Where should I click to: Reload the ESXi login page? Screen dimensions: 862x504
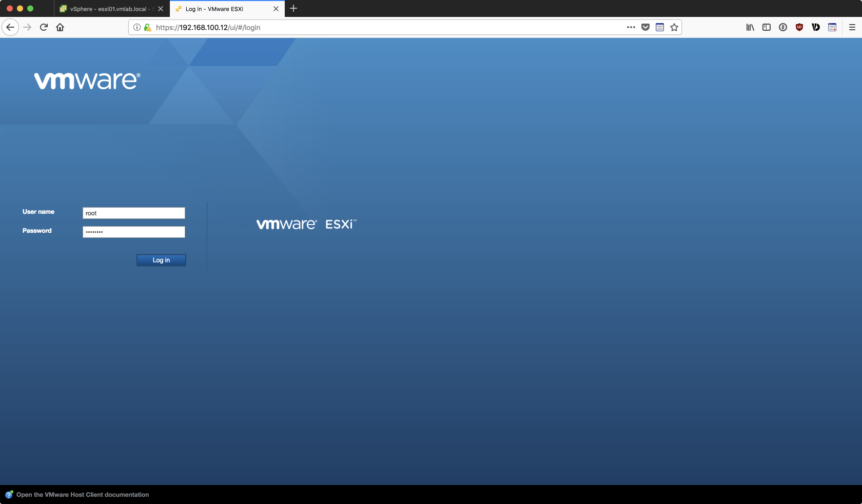pos(44,27)
